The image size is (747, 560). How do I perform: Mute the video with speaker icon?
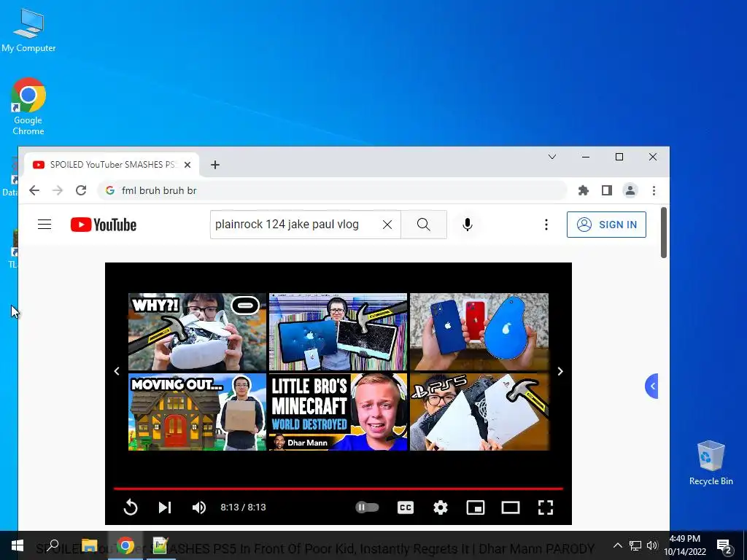(x=199, y=507)
